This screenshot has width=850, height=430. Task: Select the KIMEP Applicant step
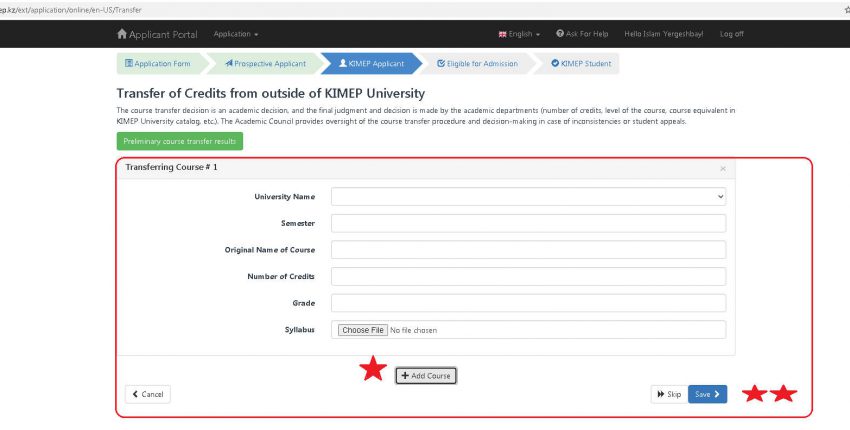click(x=371, y=63)
